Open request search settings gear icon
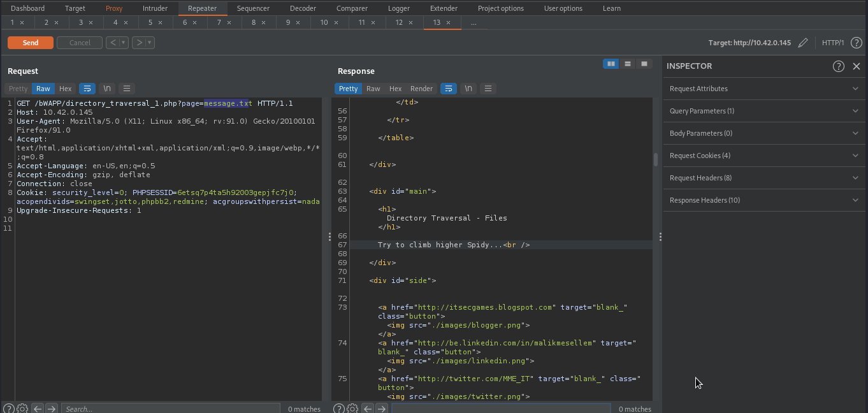Screen dimensions: 868x413 pos(22,409)
